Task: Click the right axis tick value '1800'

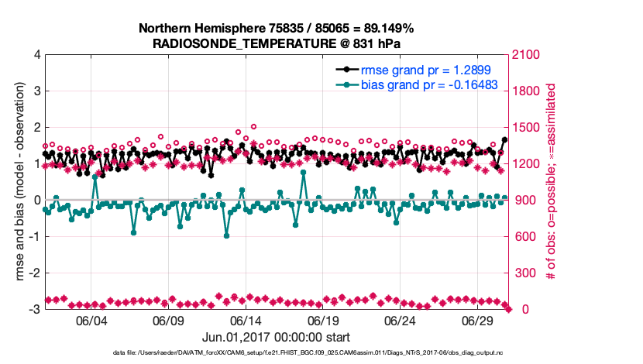Action: pos(527,91)
